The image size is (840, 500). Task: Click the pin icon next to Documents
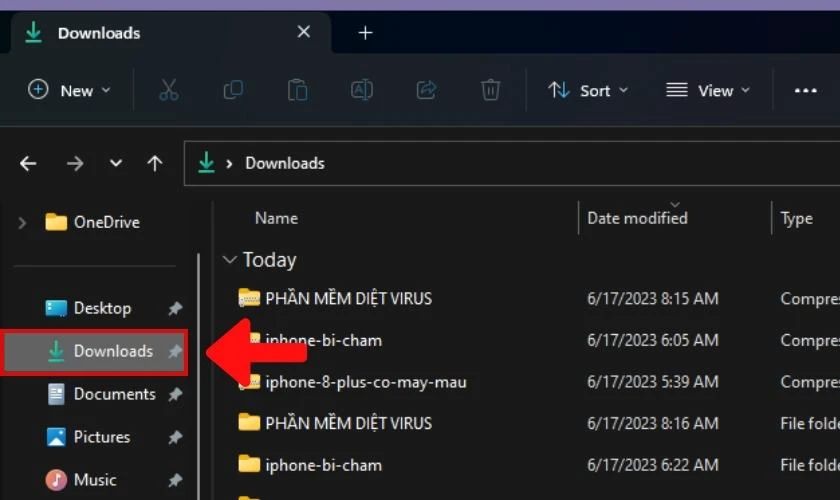click(x=175, y=394)
